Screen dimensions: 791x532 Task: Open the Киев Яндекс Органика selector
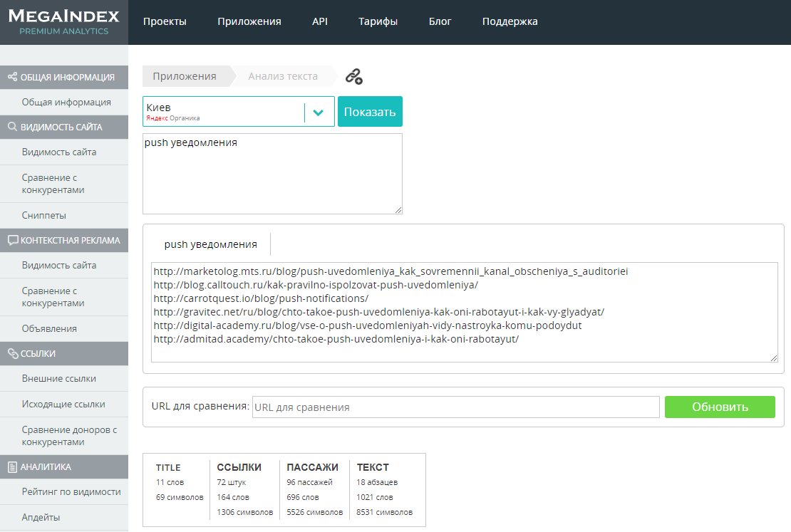coord(224,112)
